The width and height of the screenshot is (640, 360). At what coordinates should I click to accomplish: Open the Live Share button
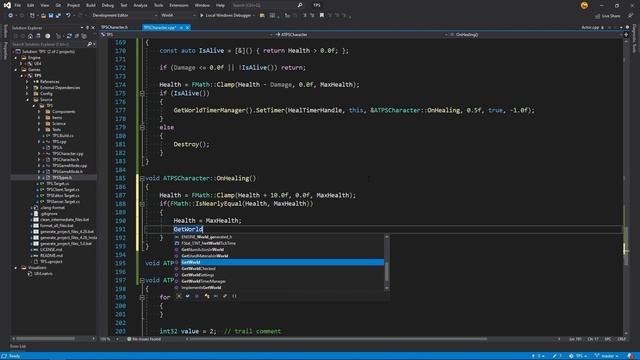tap(608, 16)
